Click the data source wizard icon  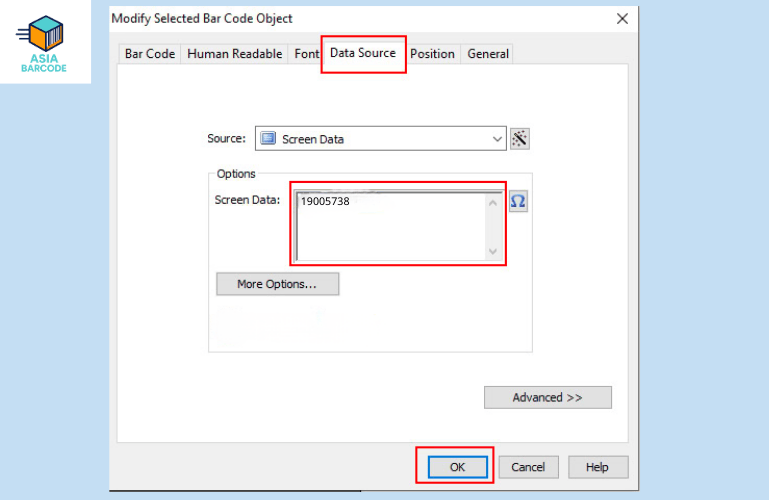pyautogui.click(x=519, y=139)
